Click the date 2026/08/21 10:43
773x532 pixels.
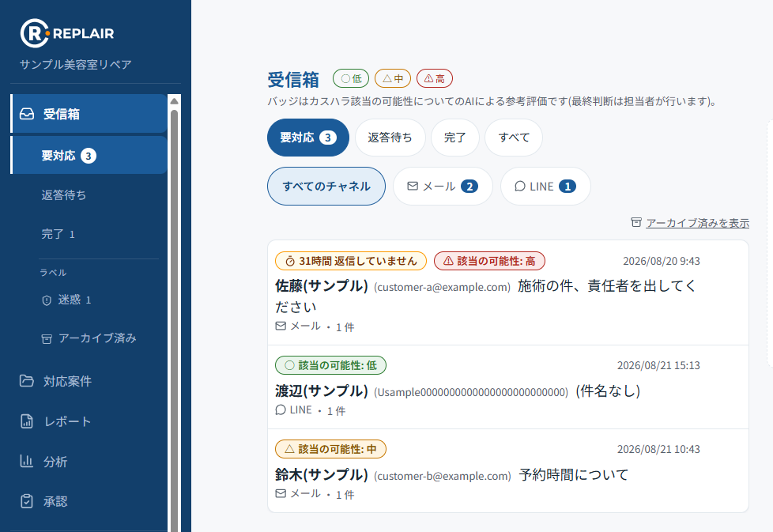(658, 449)
